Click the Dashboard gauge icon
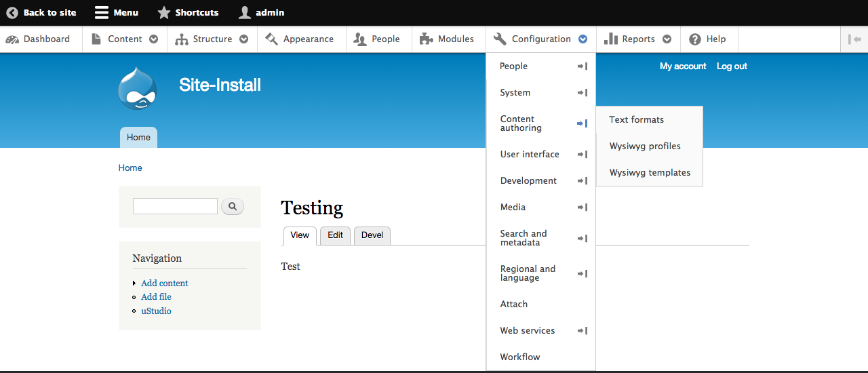This screenshot has width=868, height=373. pos(12,39)
